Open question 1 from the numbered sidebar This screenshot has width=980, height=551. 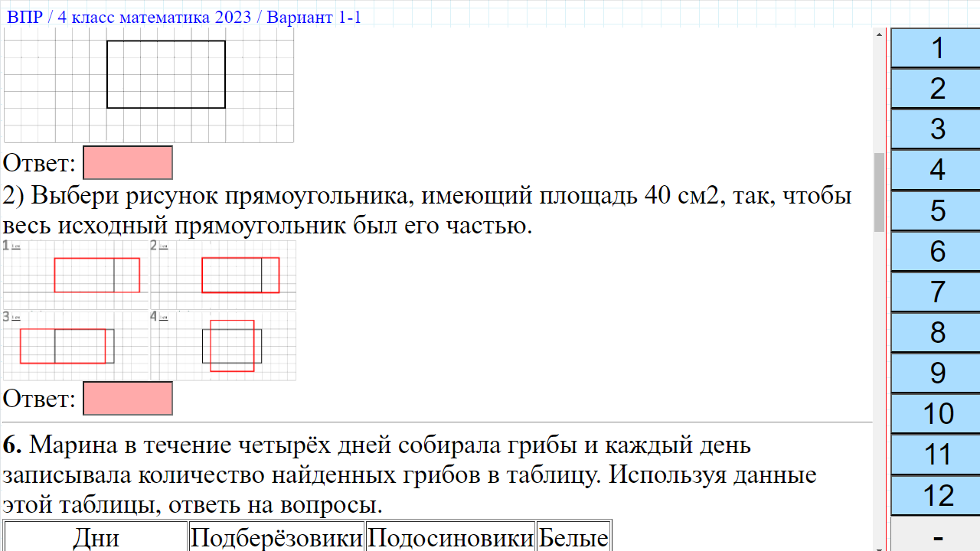point(934,47)
